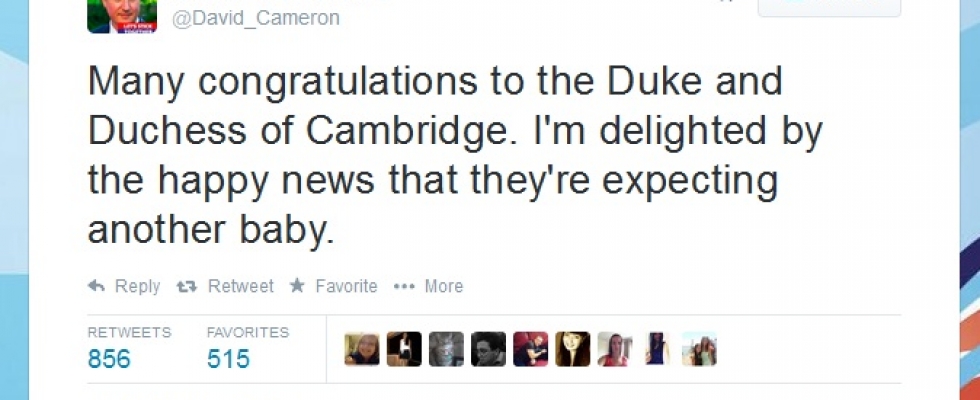View the 856 retweets list
This screenshot has height=400, width=980.
[x=109, y=359]
